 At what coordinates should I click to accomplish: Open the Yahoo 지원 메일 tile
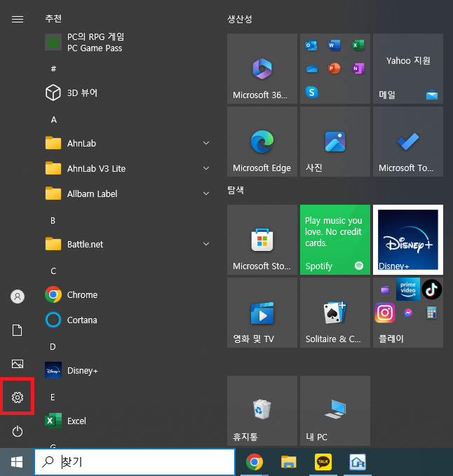(407, 69)
